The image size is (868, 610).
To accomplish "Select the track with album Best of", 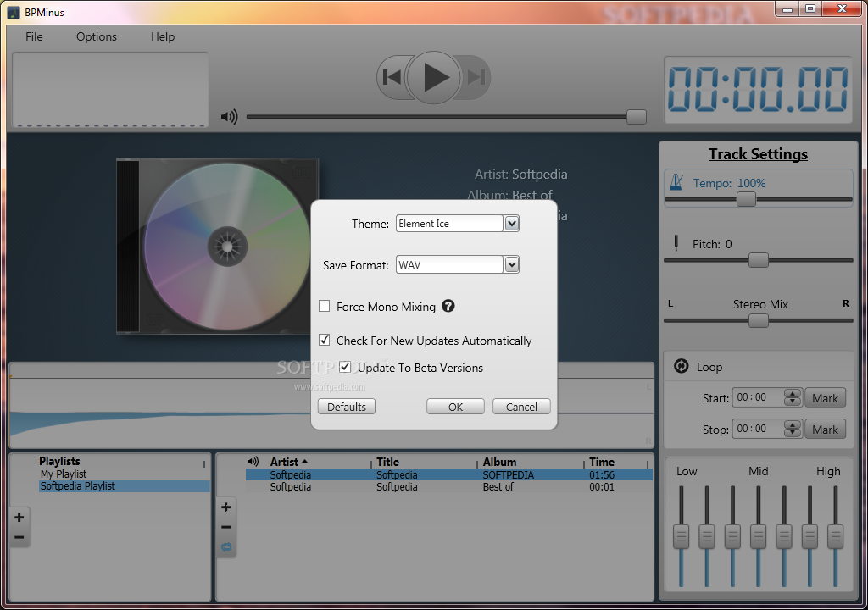I will [x=449, y=487].
